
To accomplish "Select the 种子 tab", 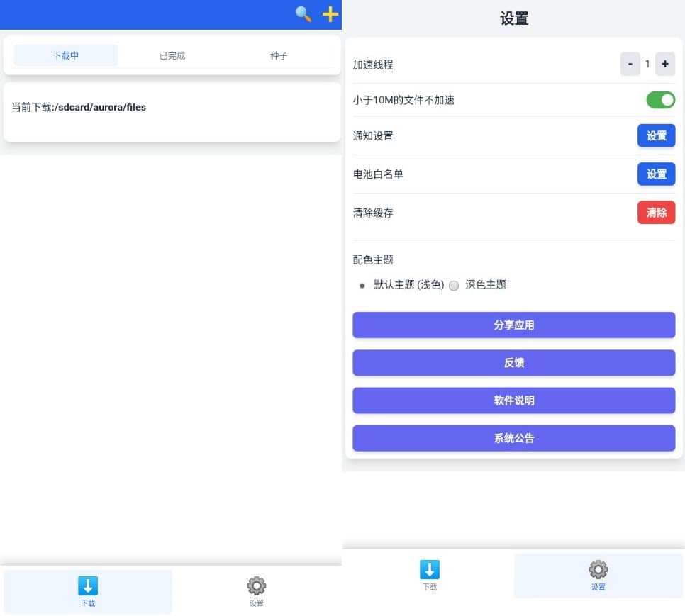I will tap(279, 55).
